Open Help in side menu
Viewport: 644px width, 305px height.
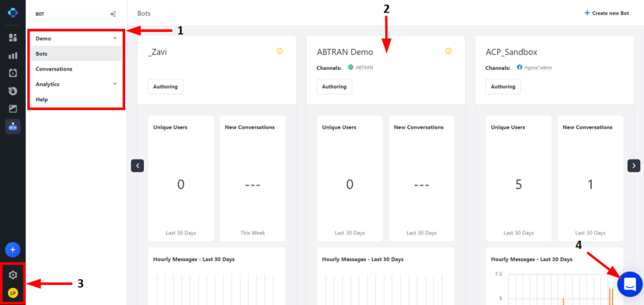pos(41,99)
